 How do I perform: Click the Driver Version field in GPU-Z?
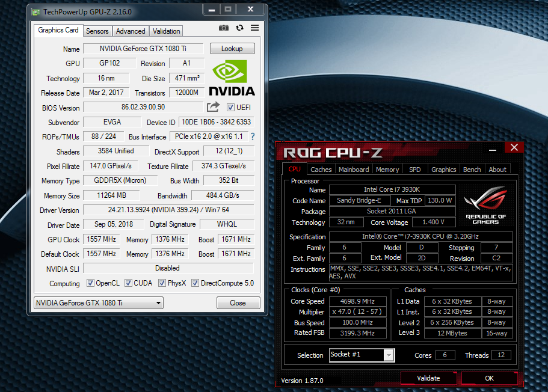pos(168,210)
